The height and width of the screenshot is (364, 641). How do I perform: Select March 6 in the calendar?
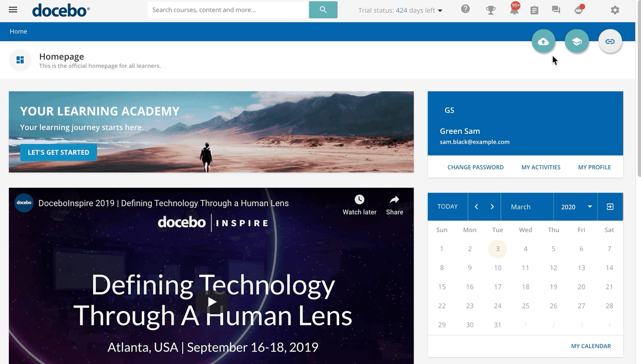click(x=581, y=249)
